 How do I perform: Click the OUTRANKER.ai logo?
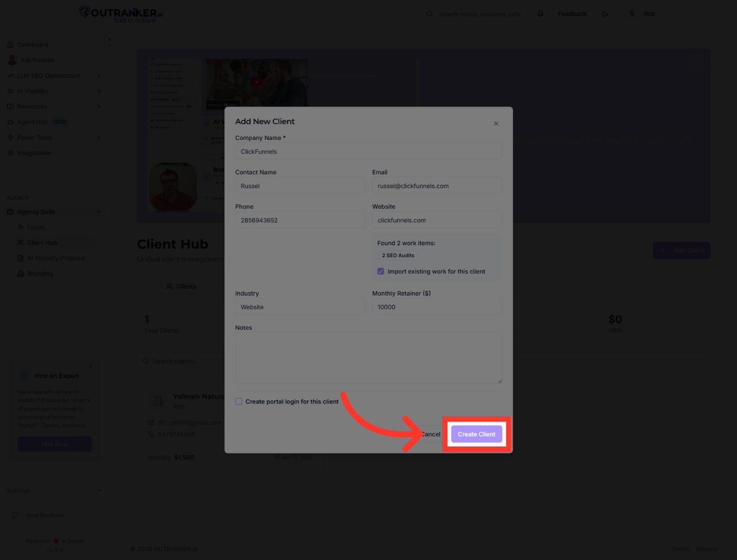(x=121, y=14)
